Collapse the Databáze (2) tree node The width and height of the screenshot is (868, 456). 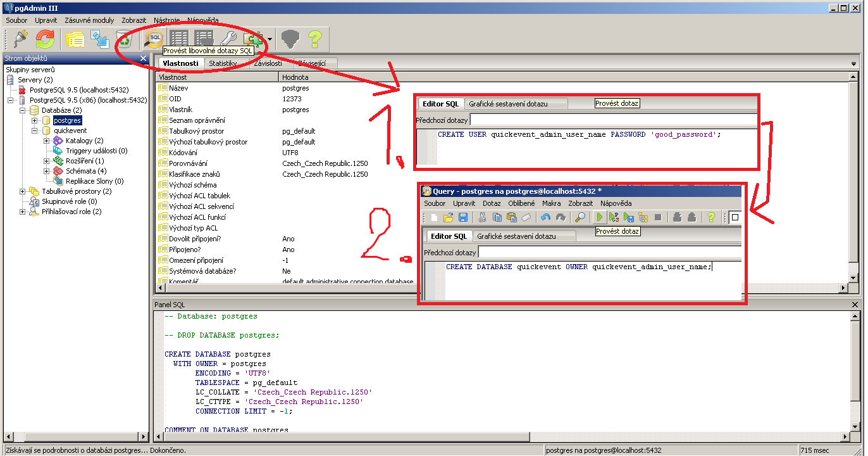[23, 110]
